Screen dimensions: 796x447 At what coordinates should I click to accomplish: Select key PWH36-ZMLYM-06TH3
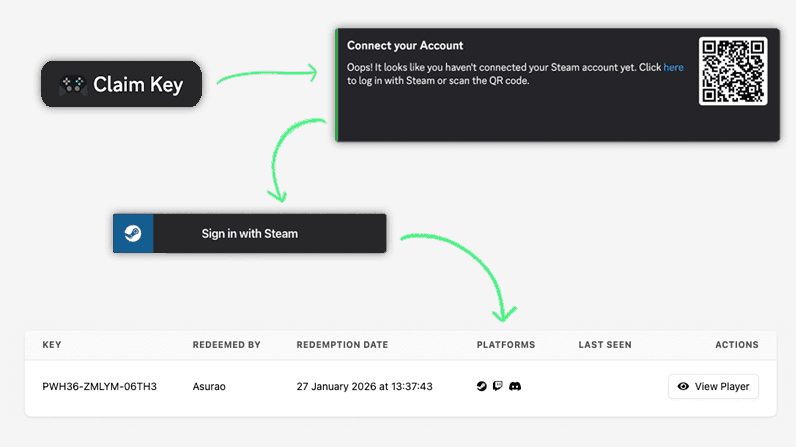click(99, 386)
